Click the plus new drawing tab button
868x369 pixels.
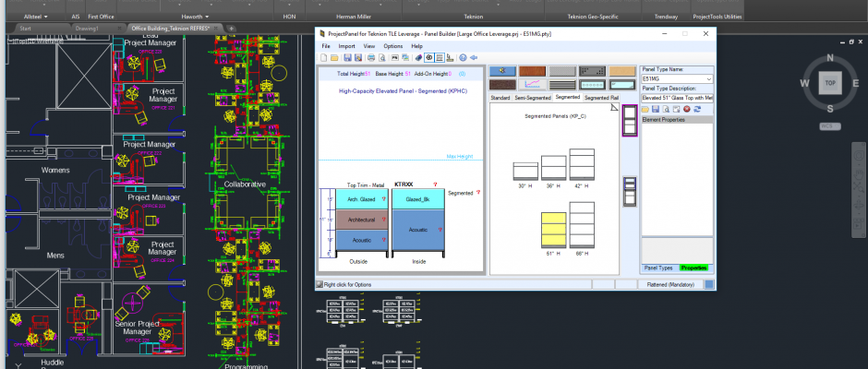231,29
